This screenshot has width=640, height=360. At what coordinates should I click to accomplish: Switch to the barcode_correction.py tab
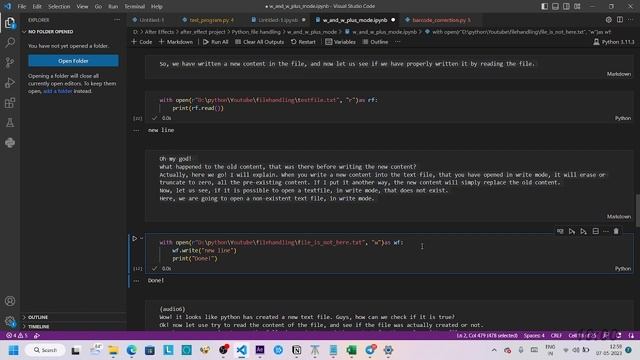pyautogui.click(x=441, y=20)
